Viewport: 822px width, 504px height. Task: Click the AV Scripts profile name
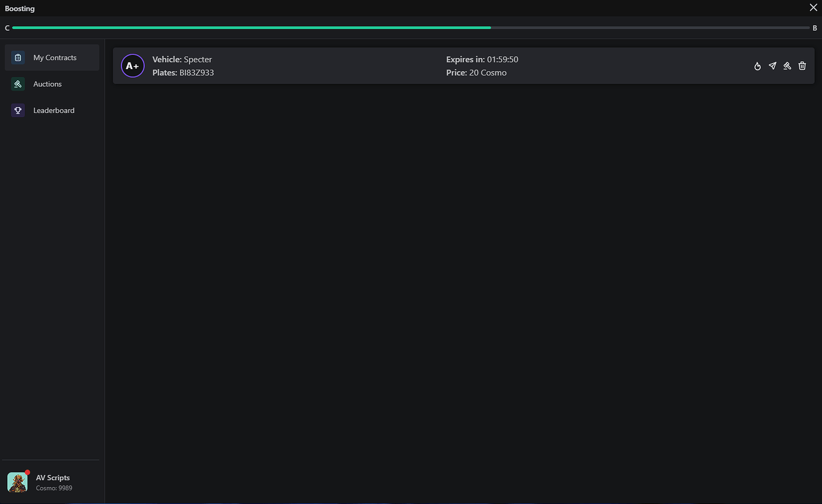point(52,477)
